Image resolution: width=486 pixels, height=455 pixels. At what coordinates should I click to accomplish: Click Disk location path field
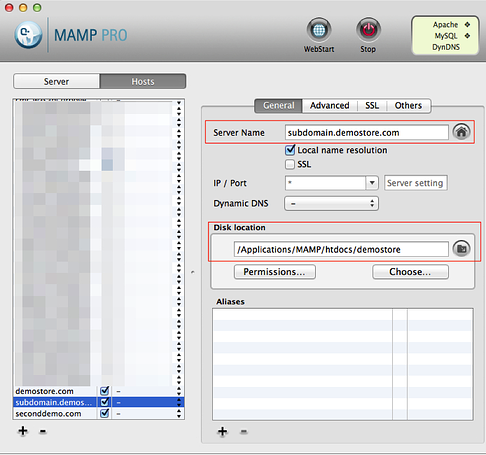(341, 249)
